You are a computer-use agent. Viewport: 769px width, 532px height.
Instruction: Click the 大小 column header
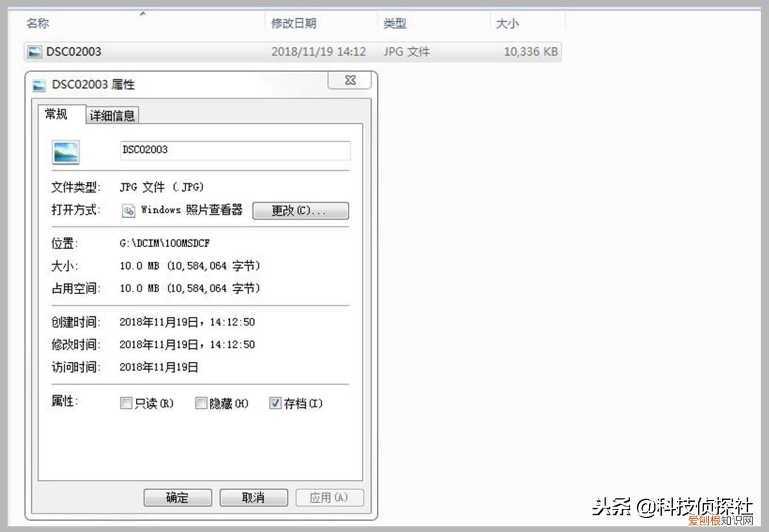(x=508, y=23)
